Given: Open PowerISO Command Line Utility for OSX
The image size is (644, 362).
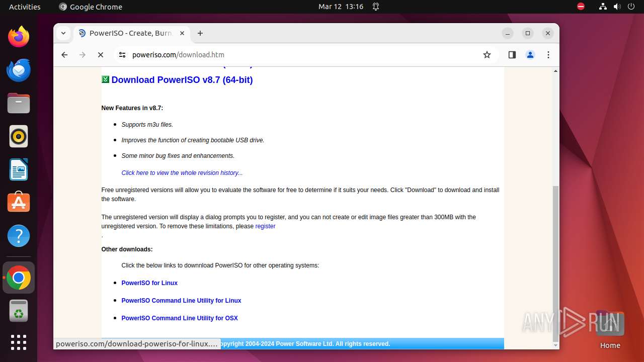Looking at the screenshot, I should pos(180,318).
